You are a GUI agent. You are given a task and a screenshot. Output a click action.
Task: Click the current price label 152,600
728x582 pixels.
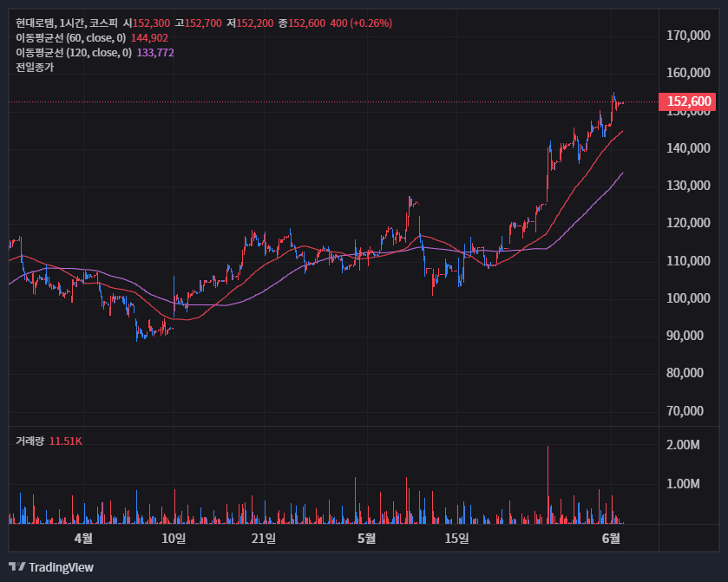687,101
